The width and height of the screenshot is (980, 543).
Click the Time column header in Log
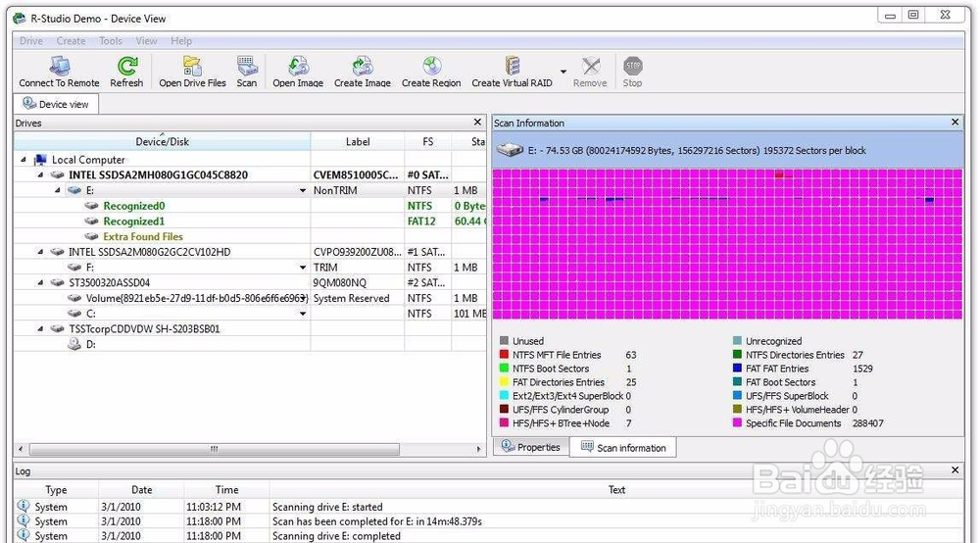pos(227,489)
